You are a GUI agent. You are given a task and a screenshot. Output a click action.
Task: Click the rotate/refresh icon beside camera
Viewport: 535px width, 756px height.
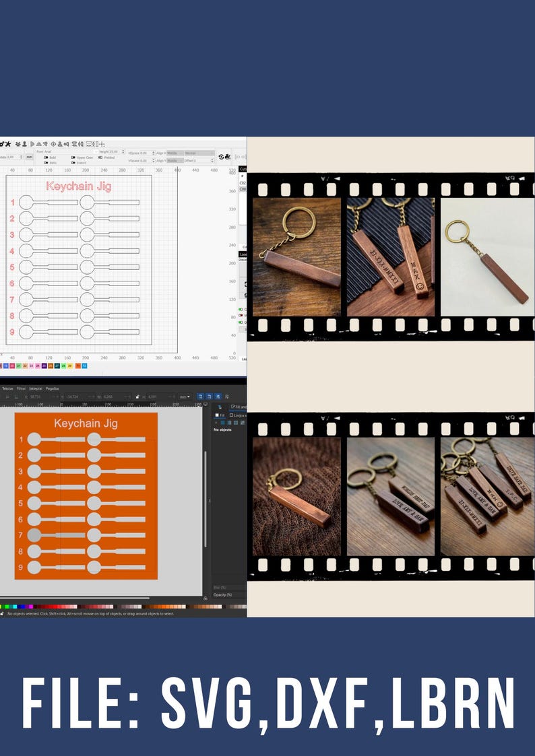pyautogui.click(x=221, y=157)
